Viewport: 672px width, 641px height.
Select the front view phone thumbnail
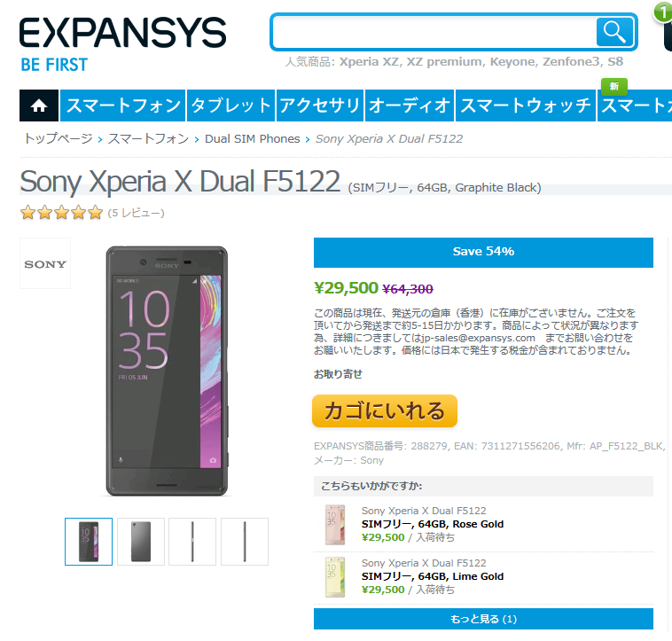[89, 542]
